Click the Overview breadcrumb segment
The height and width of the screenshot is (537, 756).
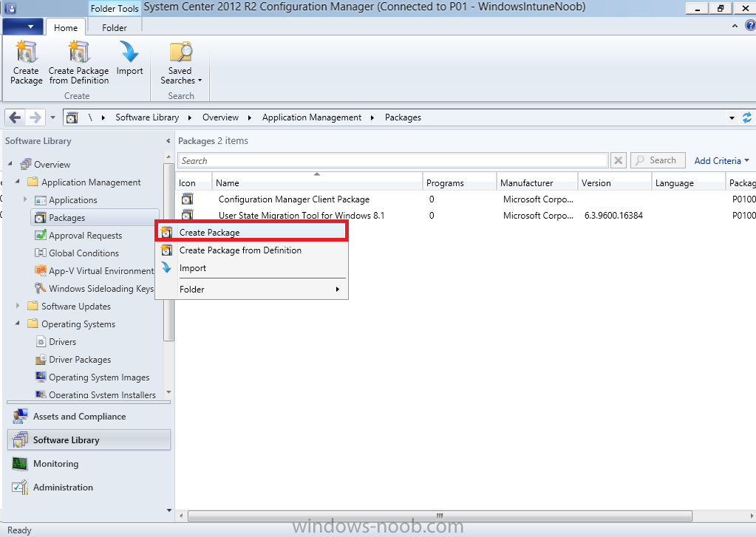pos(220,117)
